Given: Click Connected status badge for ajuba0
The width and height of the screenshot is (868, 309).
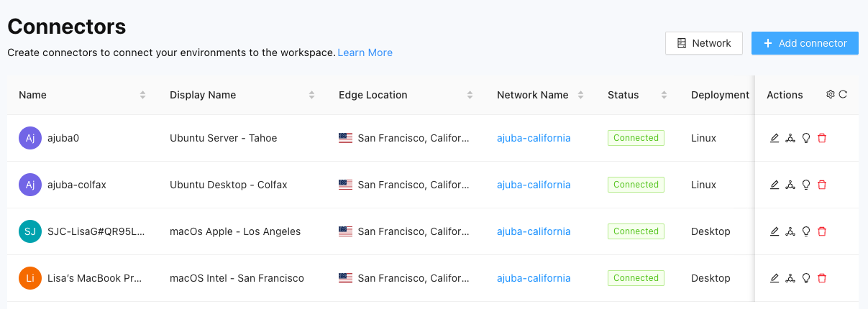Looking at the screenshot, I should click(636, 138).
